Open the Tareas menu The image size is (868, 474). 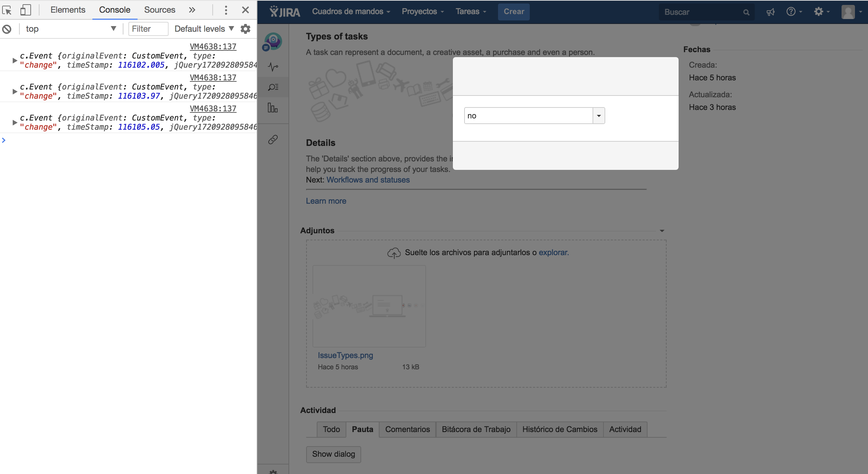pos(471,12)
